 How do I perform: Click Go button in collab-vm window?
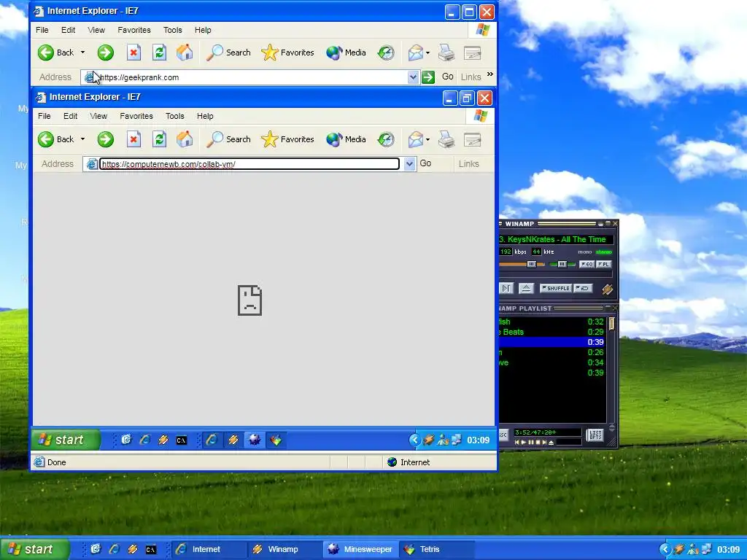pos(425,163)
